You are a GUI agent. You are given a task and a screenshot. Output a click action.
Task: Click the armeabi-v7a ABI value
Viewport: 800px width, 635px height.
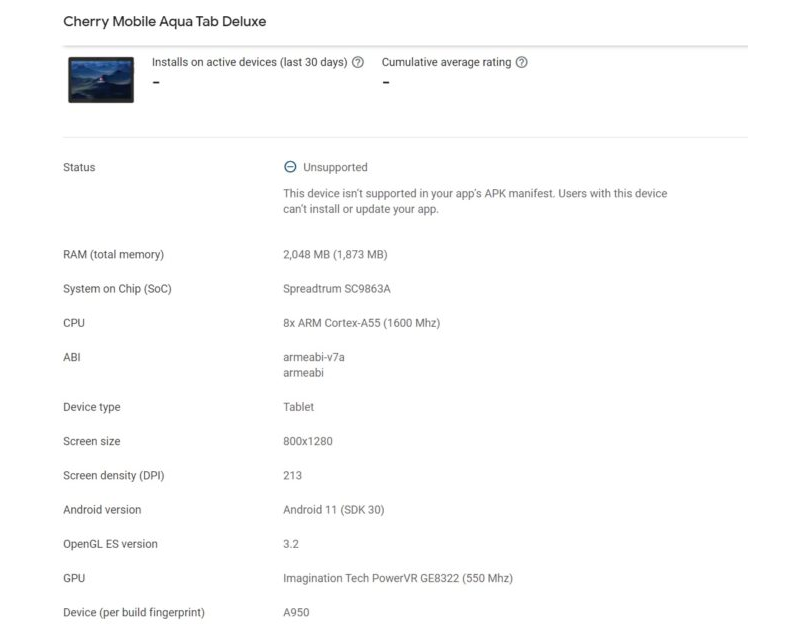313,357
